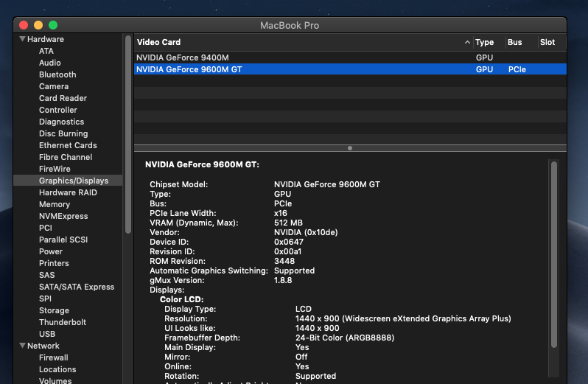
Task: Select the NVIDIA GeForce 9600M GT row
Action: click(350, 69)
